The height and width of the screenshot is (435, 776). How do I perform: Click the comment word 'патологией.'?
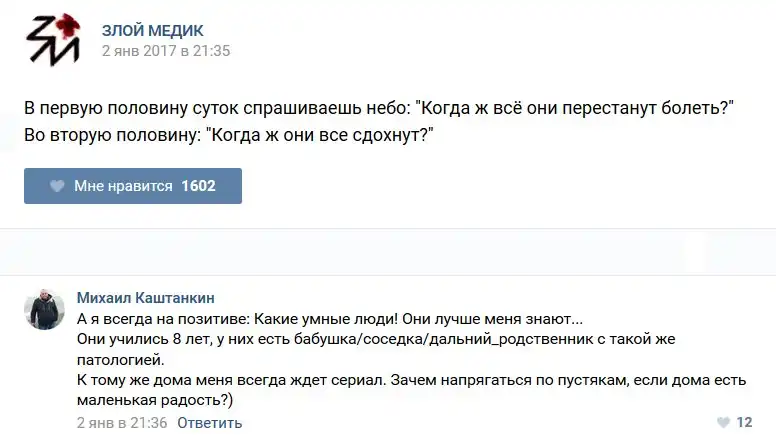[x=114, y=360]
